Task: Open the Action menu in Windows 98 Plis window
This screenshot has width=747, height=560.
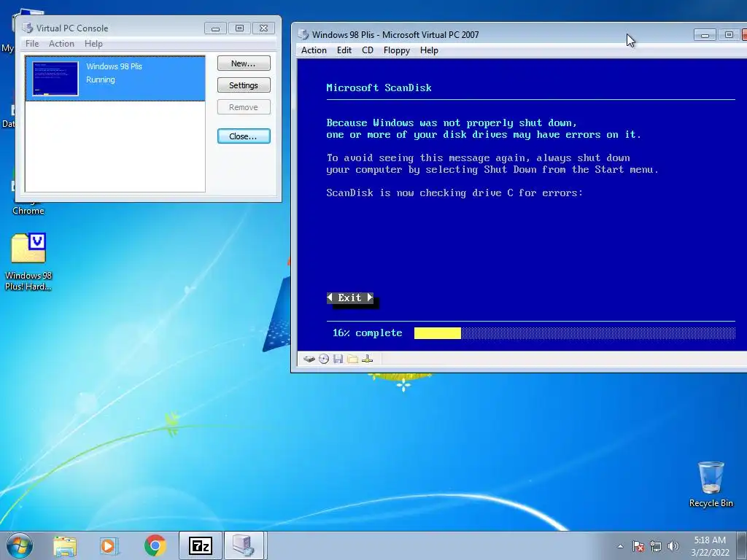Action: tap(314, 50)
